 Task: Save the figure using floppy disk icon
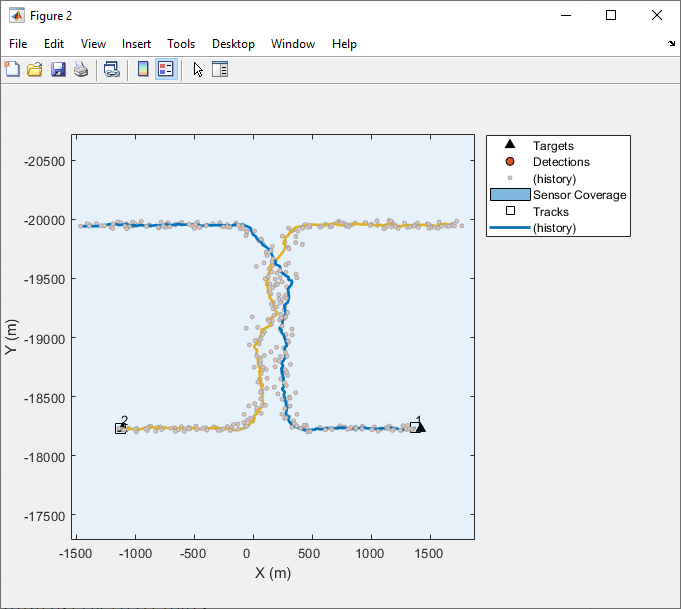[58, 70]
